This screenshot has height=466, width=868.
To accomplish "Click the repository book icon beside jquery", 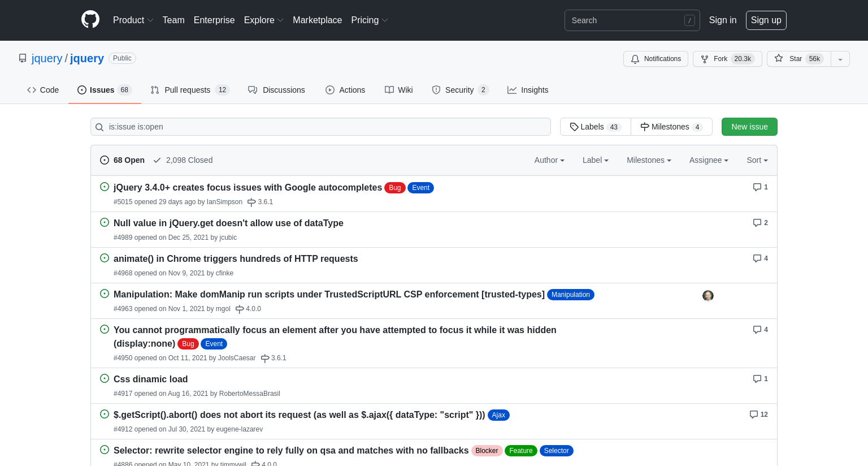I will pyautogui.click(x=23, y=58).
